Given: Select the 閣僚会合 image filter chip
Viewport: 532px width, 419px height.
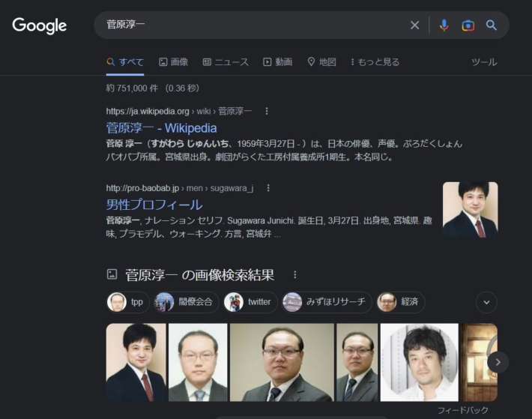Looking at the screenshot, I should click(x=186, y=302).
